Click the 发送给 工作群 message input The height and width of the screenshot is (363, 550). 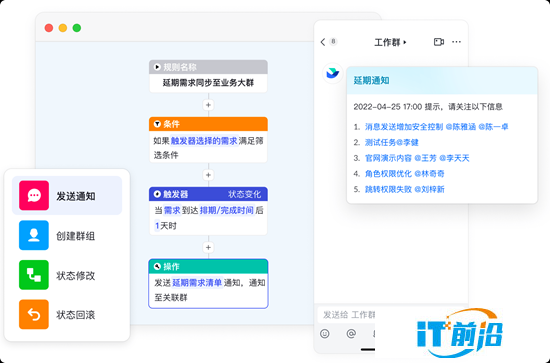(x=347, y=315)
